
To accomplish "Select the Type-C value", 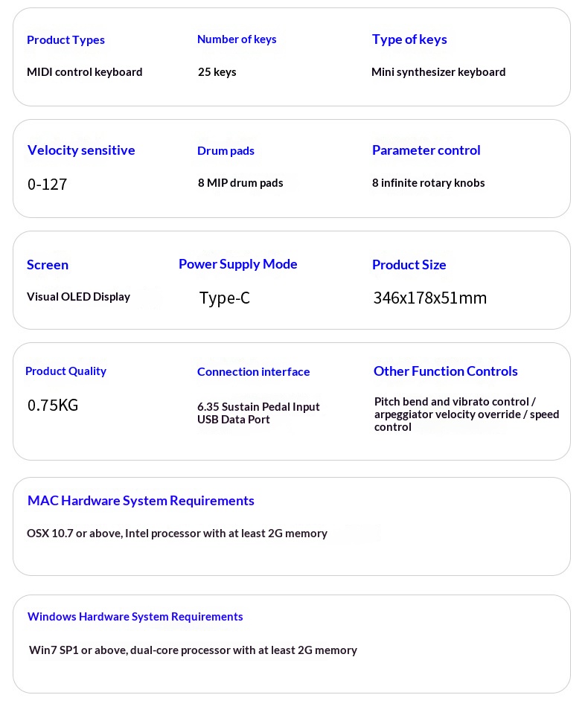I will tap(225, 298).
